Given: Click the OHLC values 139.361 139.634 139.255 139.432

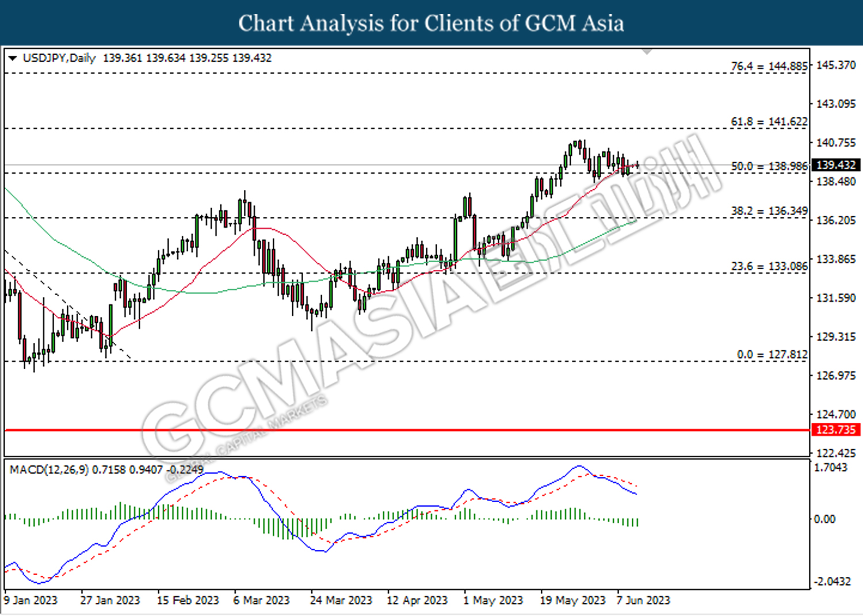Looking at the screenshot, I should click(187, 58).
